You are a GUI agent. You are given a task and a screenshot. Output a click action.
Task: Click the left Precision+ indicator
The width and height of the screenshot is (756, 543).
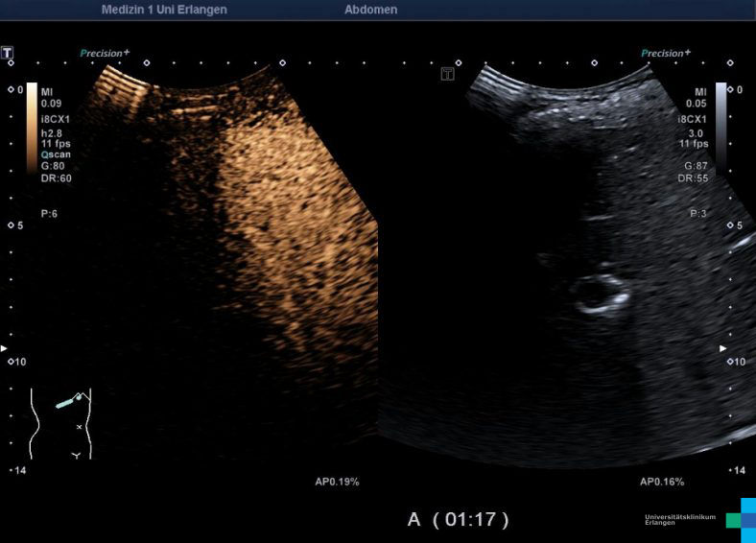[x=104, y=54]
